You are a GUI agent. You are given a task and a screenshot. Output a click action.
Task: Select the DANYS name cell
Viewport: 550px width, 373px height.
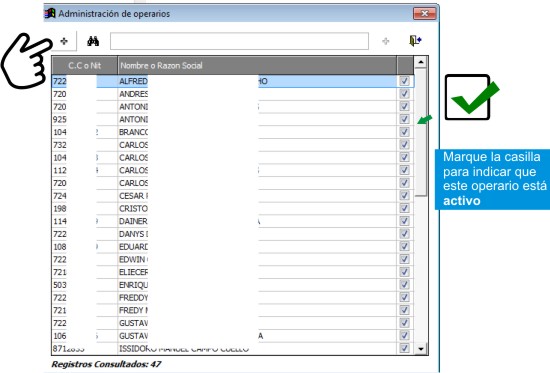[257, 234]
